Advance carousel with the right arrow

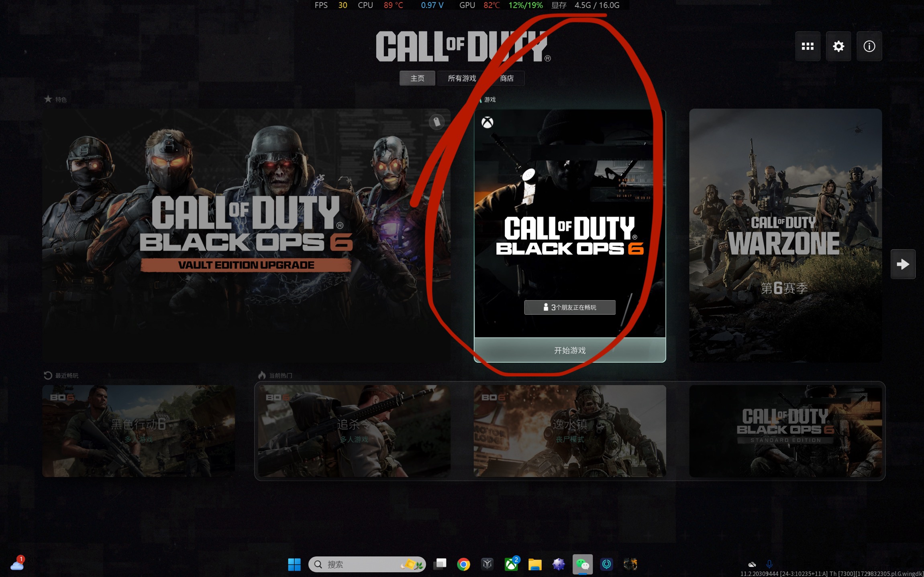pyautogui.click(x=903, y=264)
